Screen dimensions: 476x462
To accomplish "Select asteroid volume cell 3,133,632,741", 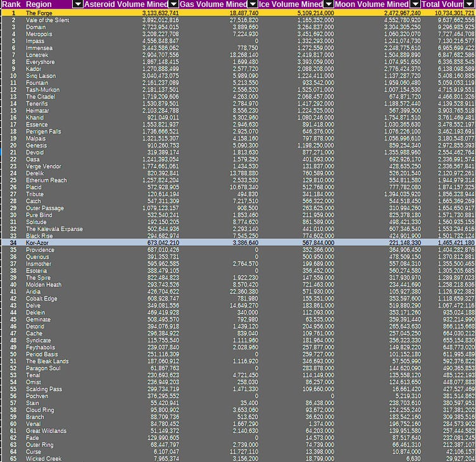I will pos(160,13).
